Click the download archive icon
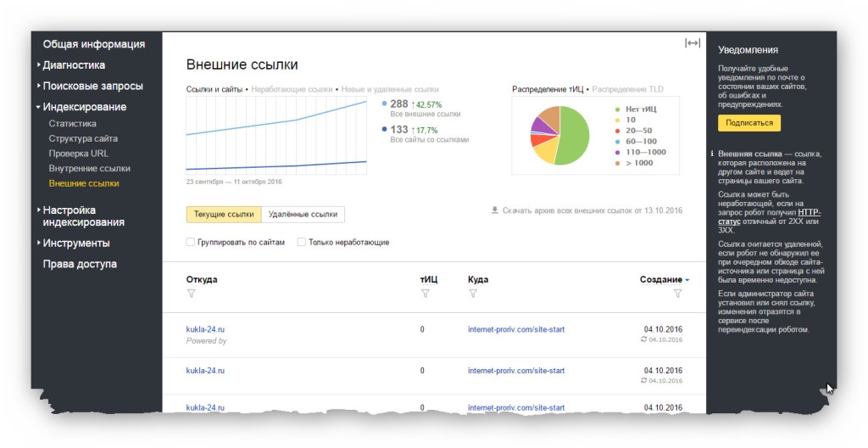 click(x=495, y=210)
